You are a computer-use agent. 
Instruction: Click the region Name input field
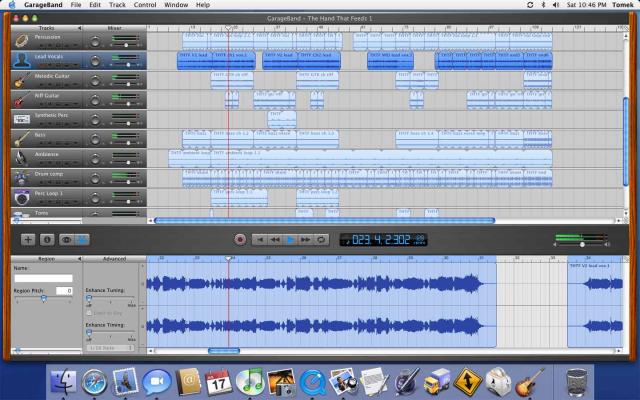tap(43, 278)
